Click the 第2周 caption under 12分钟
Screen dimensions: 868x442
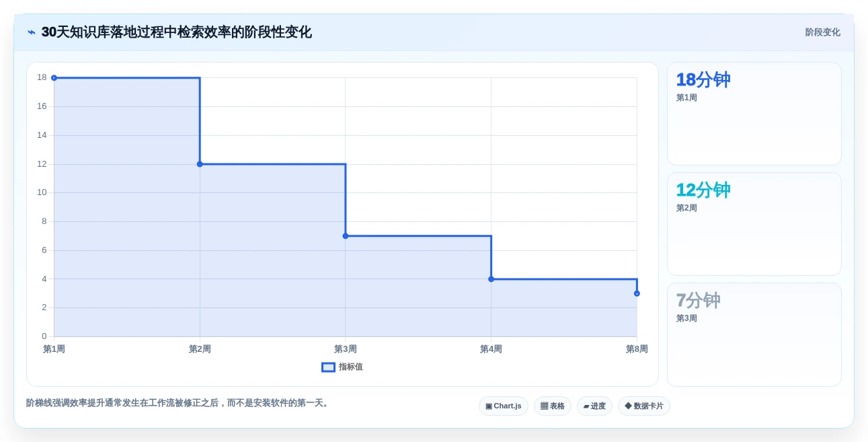[686, 208]
